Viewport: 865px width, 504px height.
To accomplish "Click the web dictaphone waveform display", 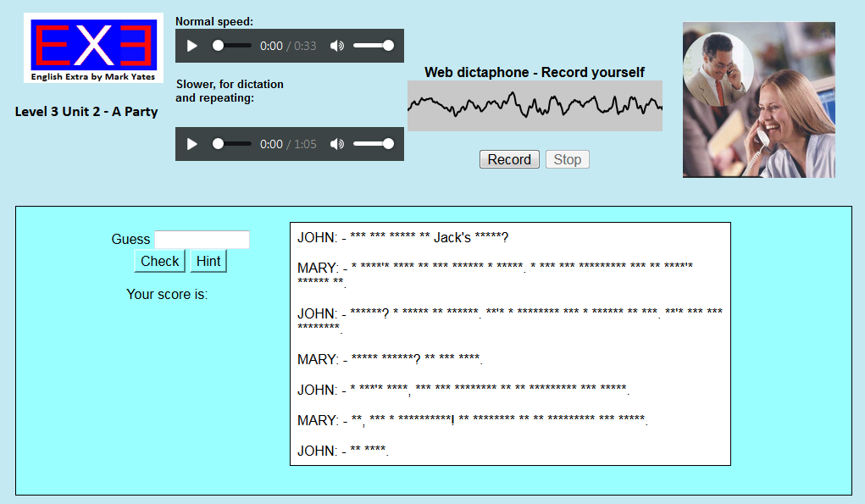I will tap(535, 106).
